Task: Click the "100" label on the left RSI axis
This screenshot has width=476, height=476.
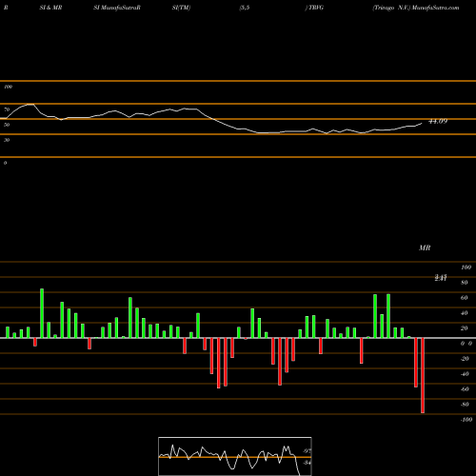Action: coord(8,87)
